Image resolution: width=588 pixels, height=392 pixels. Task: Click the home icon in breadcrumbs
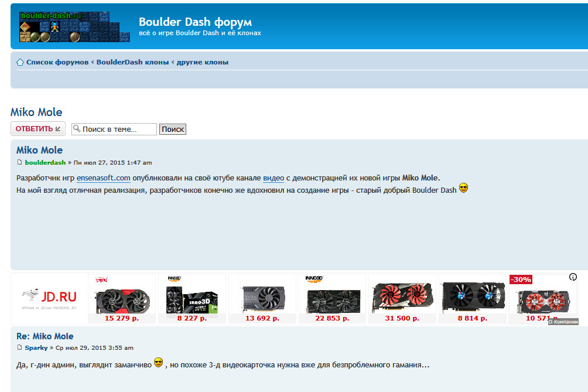20,62
